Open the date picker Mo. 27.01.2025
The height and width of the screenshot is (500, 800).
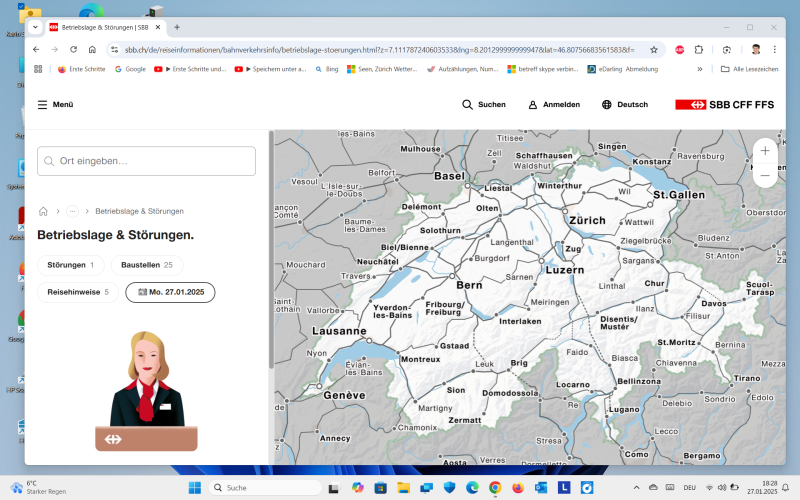[x=170, y=292]
